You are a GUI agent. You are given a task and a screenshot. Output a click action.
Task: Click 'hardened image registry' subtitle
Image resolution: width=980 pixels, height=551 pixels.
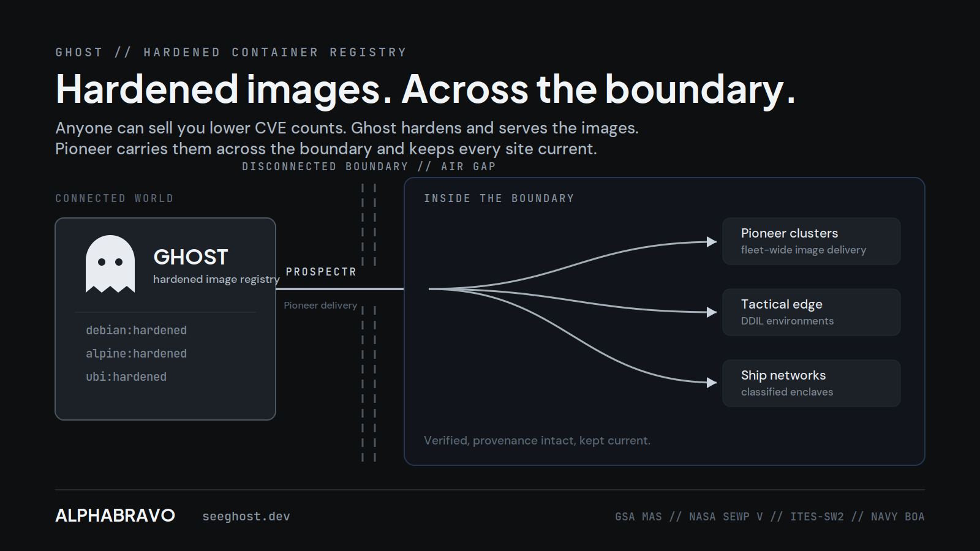216,279
